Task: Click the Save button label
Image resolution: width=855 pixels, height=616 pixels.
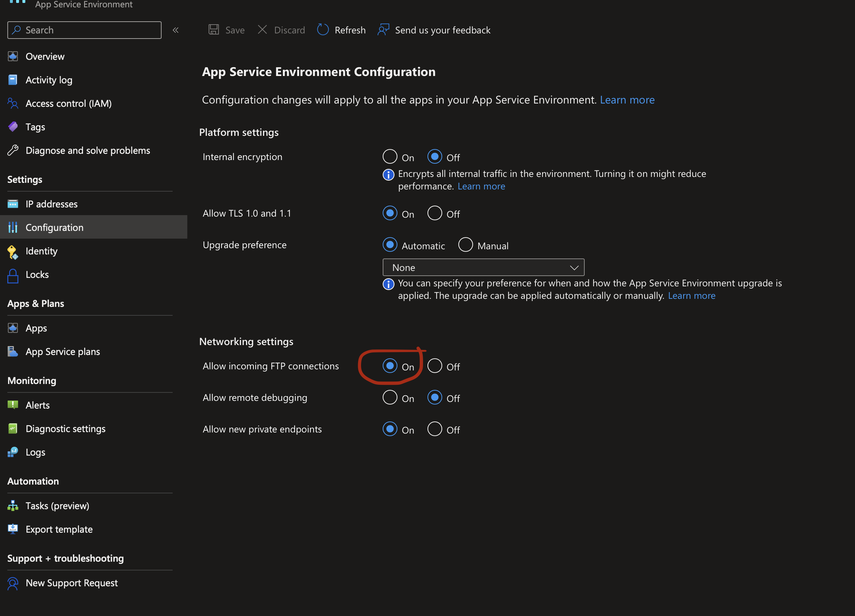Action: (235, 30)
